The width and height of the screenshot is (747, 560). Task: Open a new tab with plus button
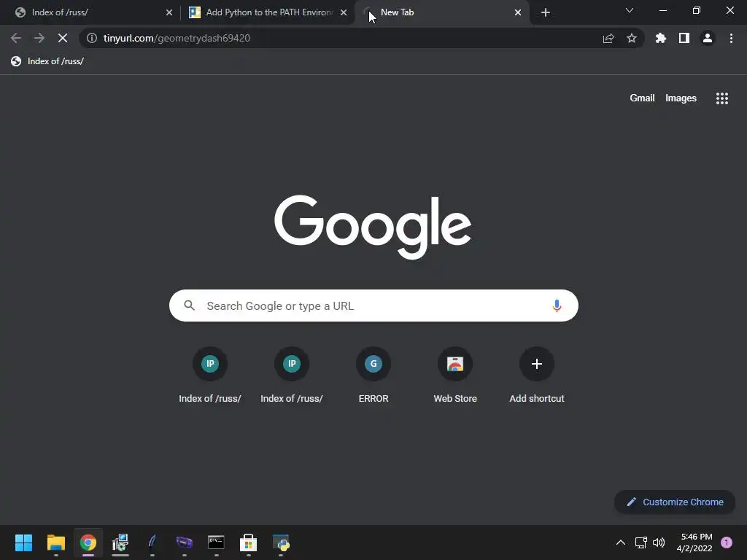point(546,12)
